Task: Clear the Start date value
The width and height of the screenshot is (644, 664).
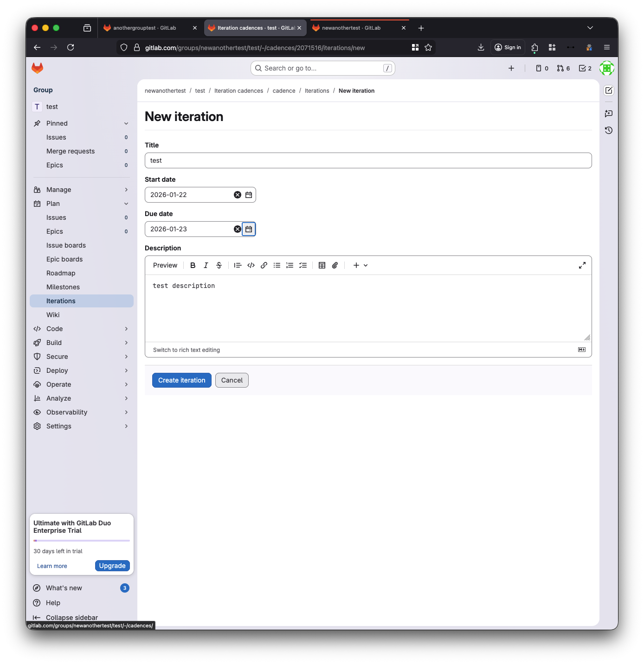Action: click(x=238, y=195)
